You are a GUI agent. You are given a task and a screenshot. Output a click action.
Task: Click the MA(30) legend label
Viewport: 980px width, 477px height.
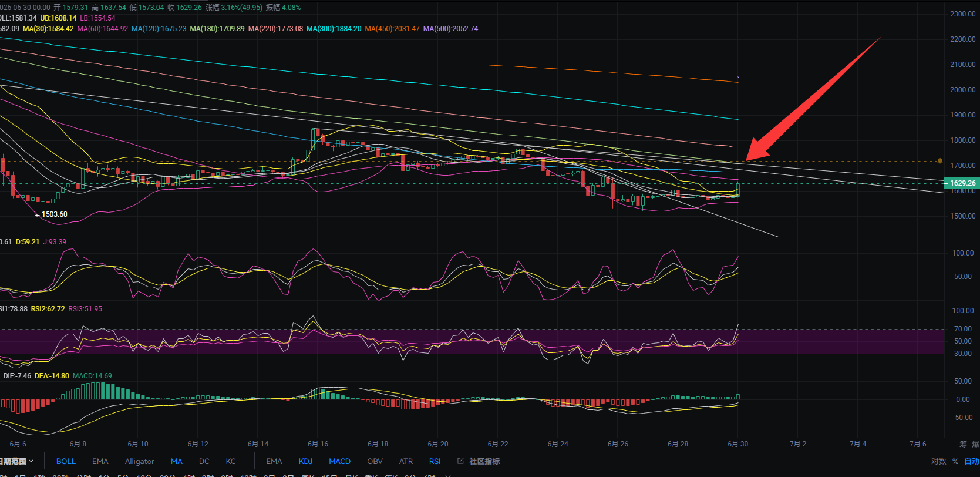coord(48,29)
